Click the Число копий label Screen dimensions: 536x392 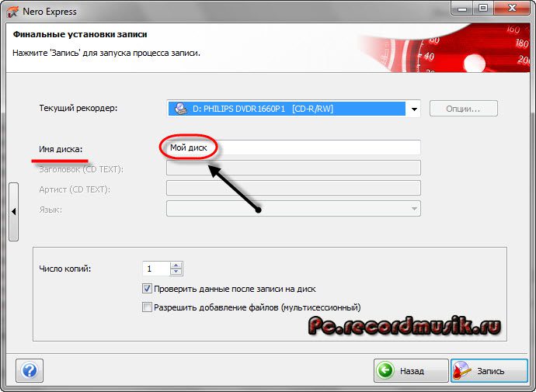(x=65, y=269)
